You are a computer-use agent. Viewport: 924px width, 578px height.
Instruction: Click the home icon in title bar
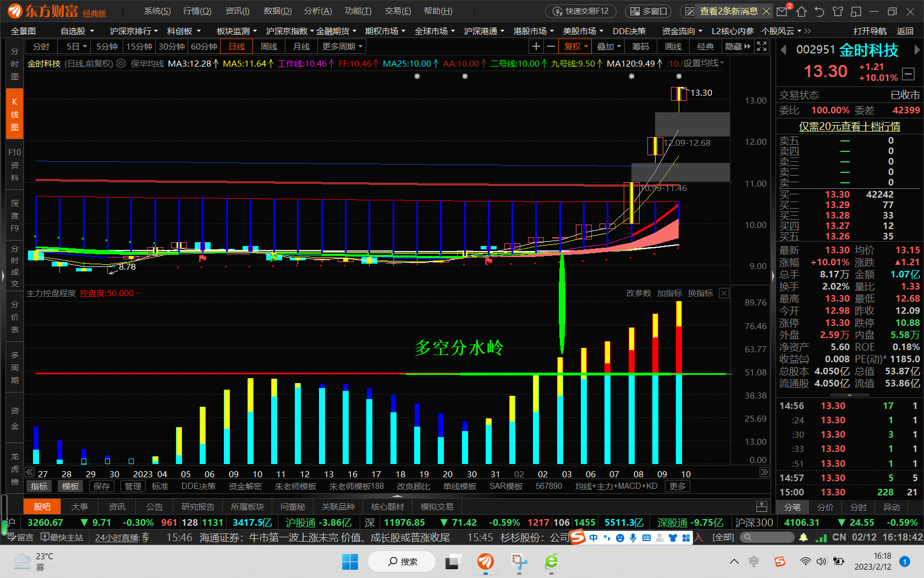[801, 11]
